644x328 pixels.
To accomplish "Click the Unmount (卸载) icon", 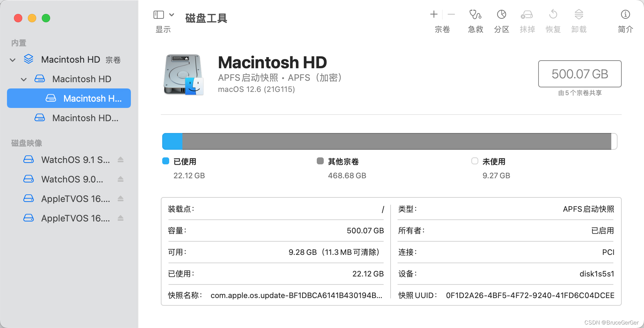I will 579,14.
